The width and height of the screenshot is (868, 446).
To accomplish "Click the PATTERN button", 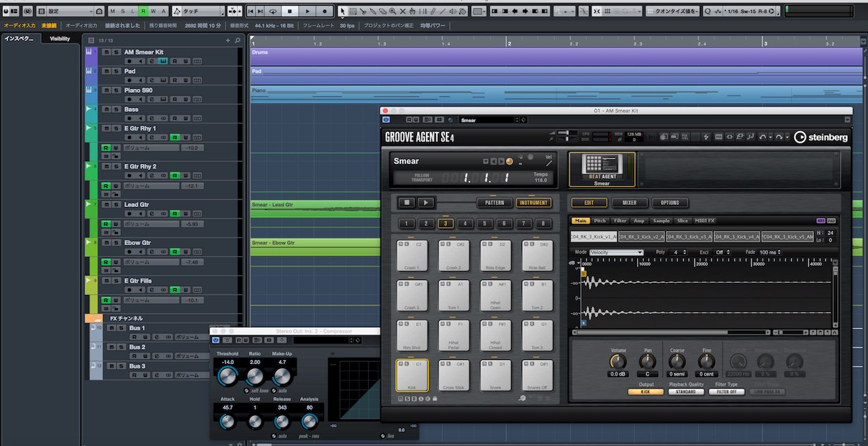I will click(x=495, y=202).
